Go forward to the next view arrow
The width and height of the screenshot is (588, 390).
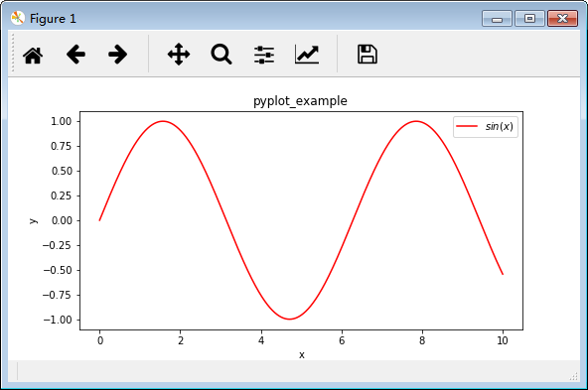(118, 55)
